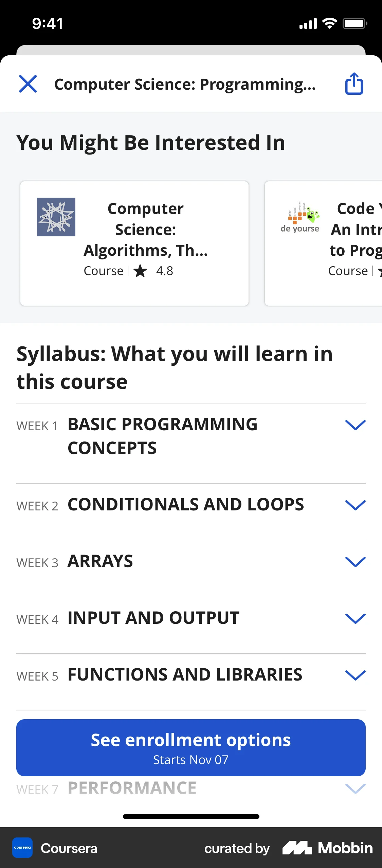Click the Coursera logo at the bottom
The width and height of the screenshot is (382, 868).
coord(22,847)
